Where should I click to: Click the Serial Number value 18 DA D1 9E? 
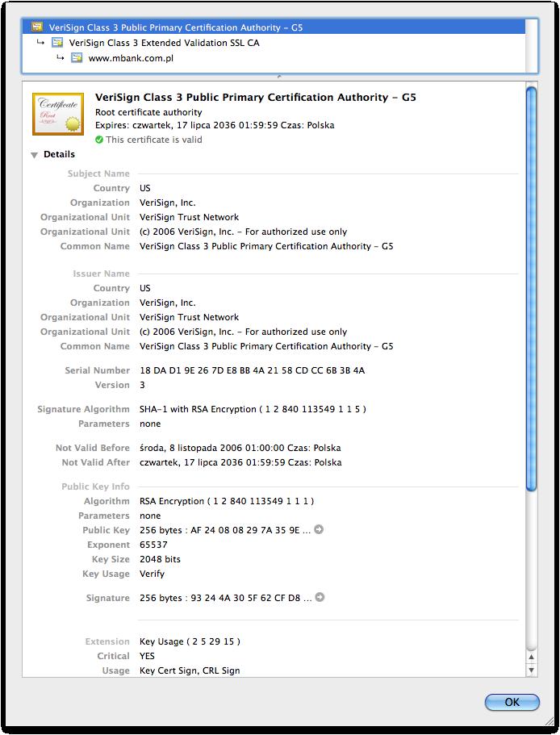252,370
